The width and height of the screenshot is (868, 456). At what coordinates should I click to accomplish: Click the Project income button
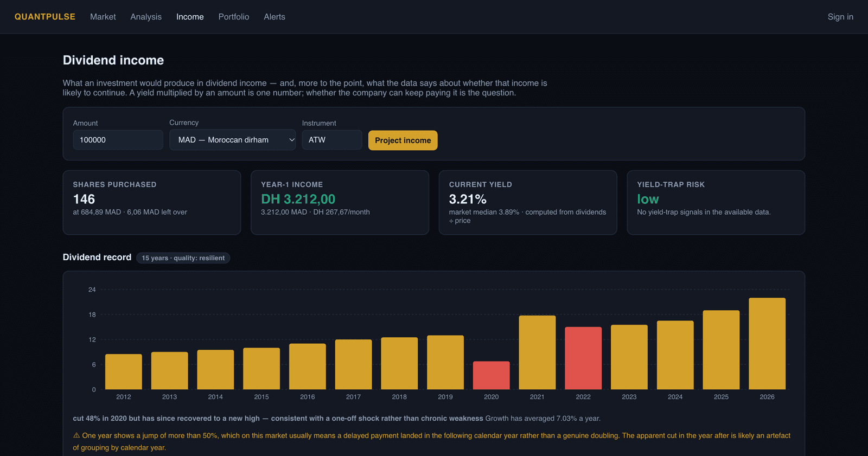click(403, 140)
